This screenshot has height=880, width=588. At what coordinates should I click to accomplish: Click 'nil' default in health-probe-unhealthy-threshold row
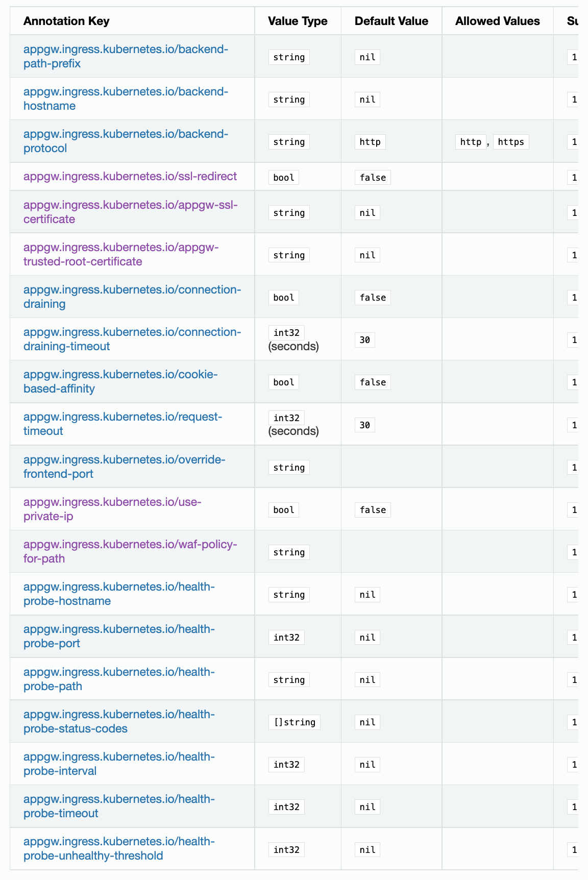(367, 850)
